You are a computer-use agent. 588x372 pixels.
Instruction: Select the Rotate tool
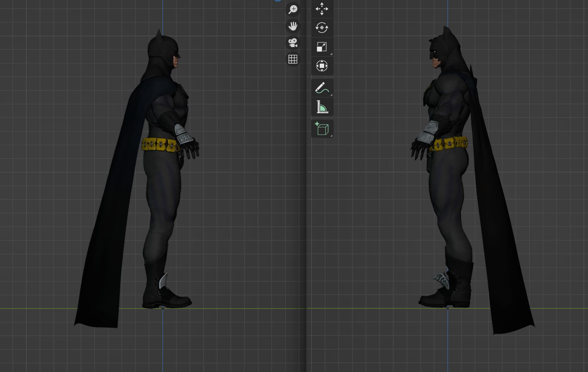pos(322,28)
